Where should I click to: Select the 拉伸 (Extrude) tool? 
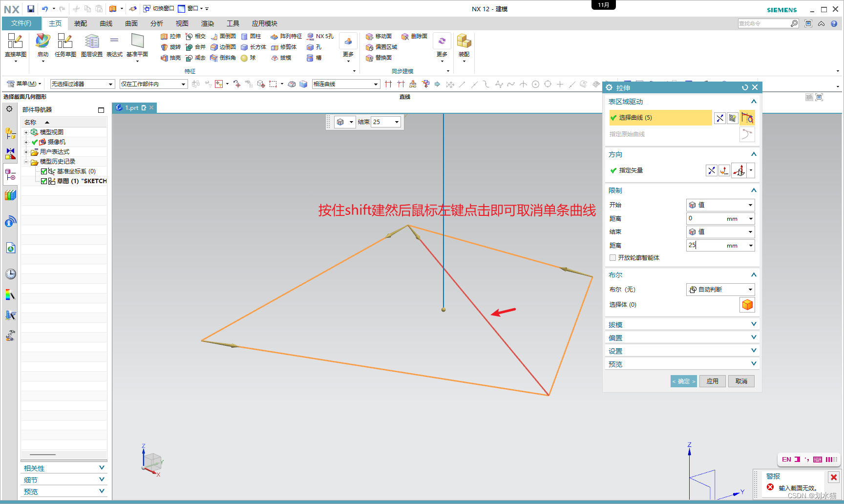[x=171, y=36]
